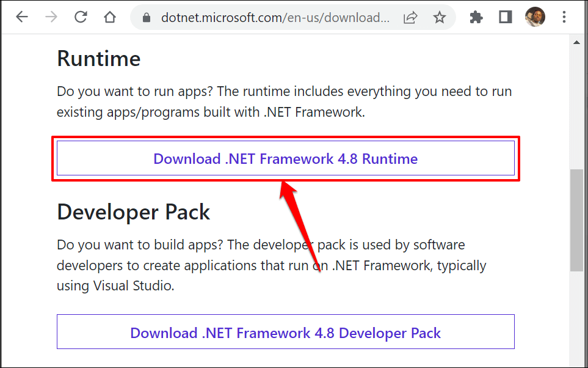Click the browser forward arrow

click(51, 17)
